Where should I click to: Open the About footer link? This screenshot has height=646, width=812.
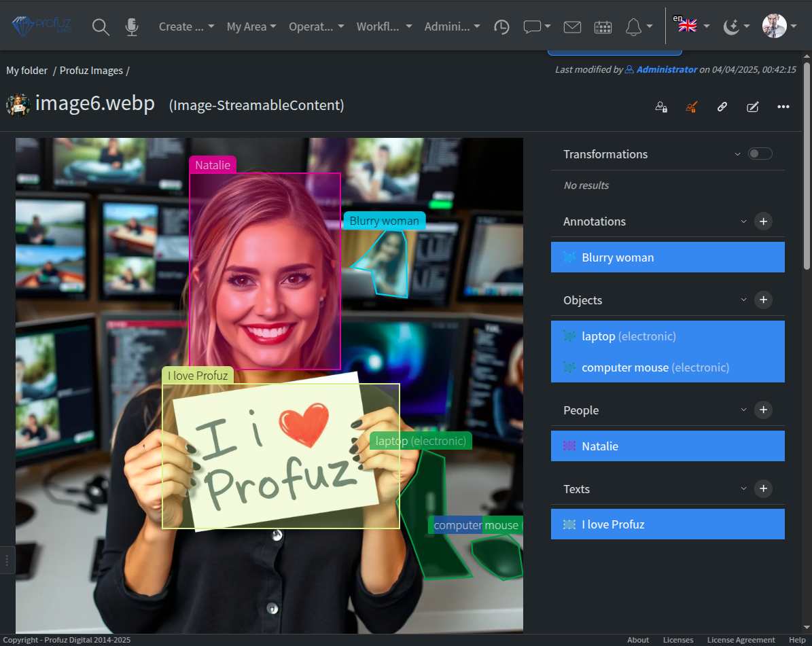point(638,640)
